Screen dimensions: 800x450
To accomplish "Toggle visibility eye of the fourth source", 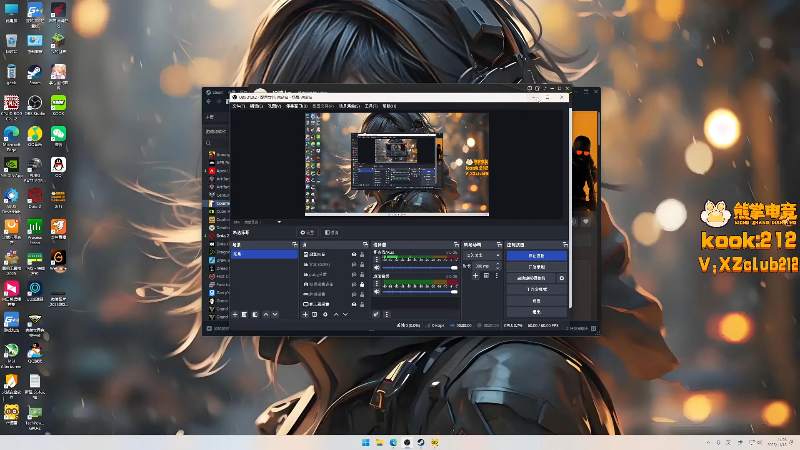I will point(354,284).
